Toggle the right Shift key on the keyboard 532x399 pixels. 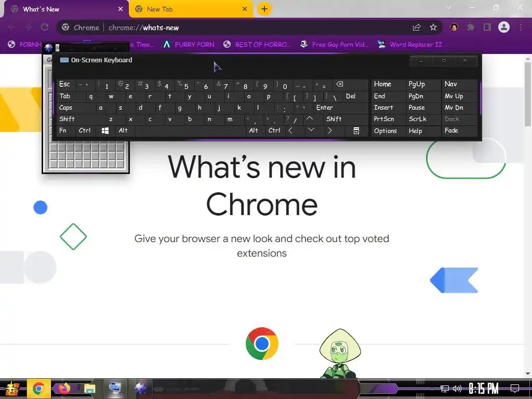click(x=345, y=119)
